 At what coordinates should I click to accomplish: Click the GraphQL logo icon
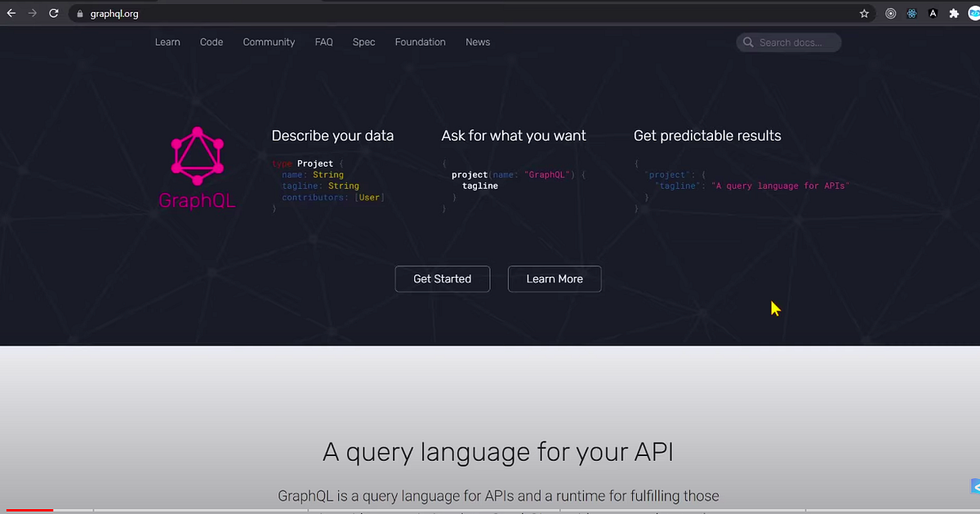tap(197, 155)
